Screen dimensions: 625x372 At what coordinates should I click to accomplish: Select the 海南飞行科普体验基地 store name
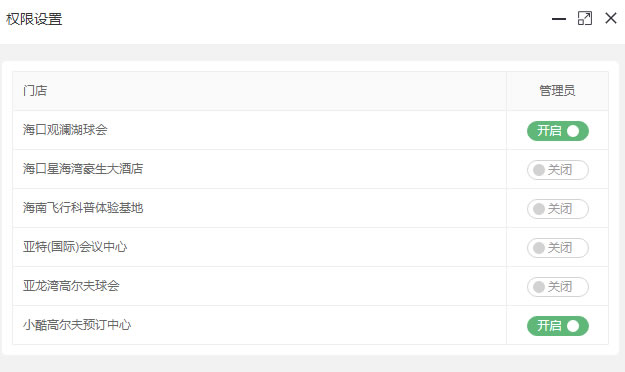click(83, 208)
